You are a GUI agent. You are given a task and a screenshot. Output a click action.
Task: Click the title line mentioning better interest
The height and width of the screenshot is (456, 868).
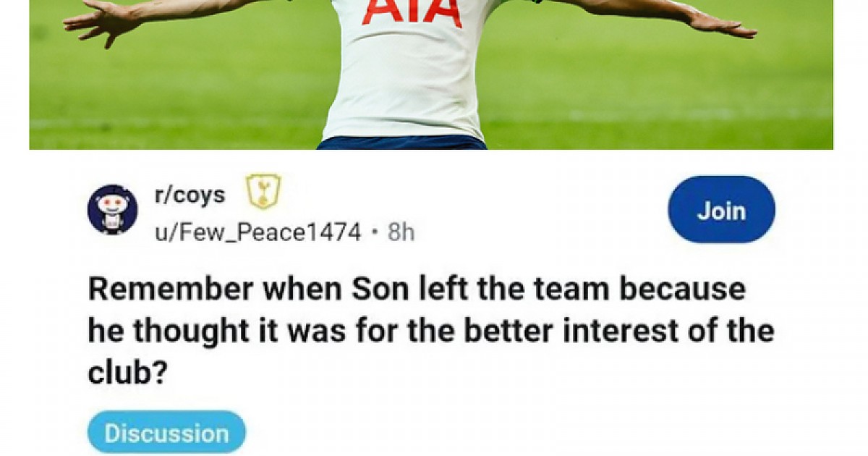(431, 332)
